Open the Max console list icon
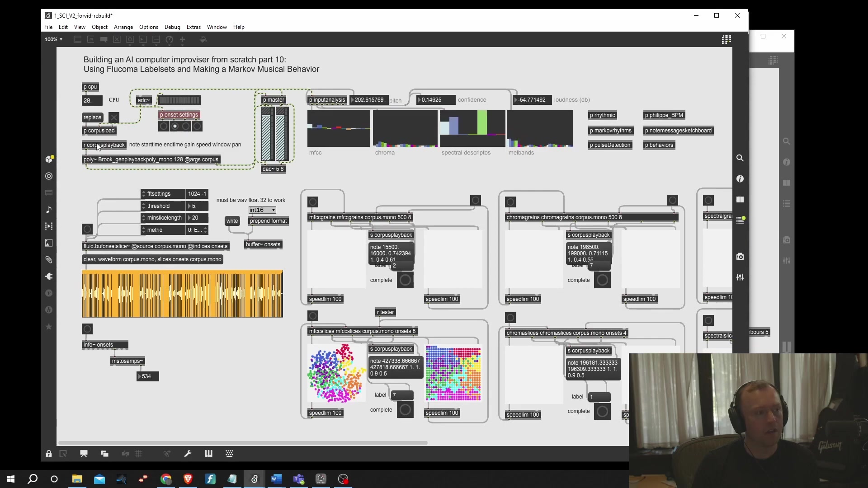 (740, 221)
